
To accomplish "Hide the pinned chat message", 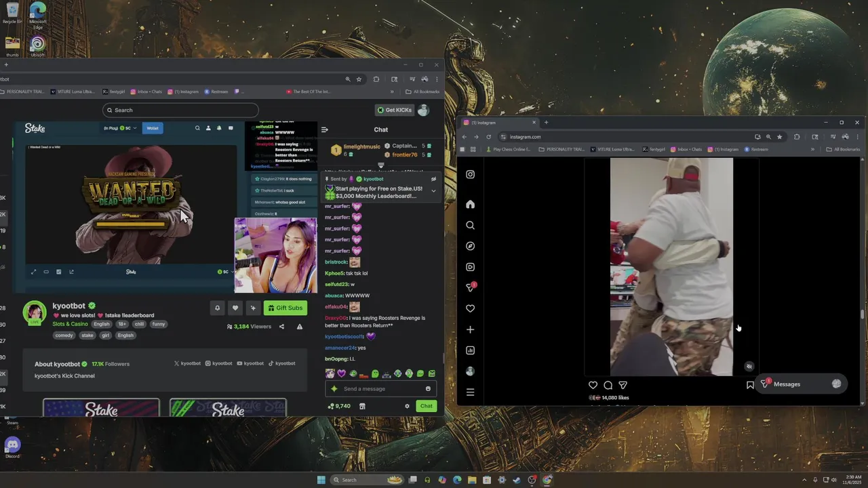I will pos(433,179).
